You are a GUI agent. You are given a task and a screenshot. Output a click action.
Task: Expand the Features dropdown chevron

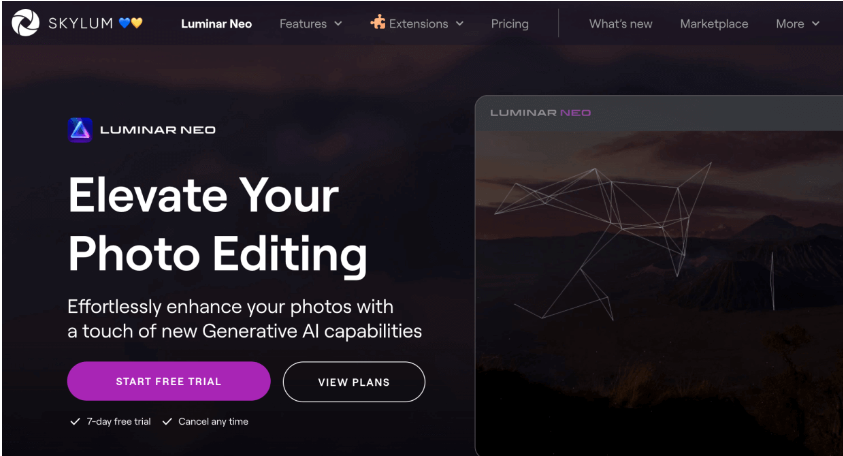(x=338, y=24)
